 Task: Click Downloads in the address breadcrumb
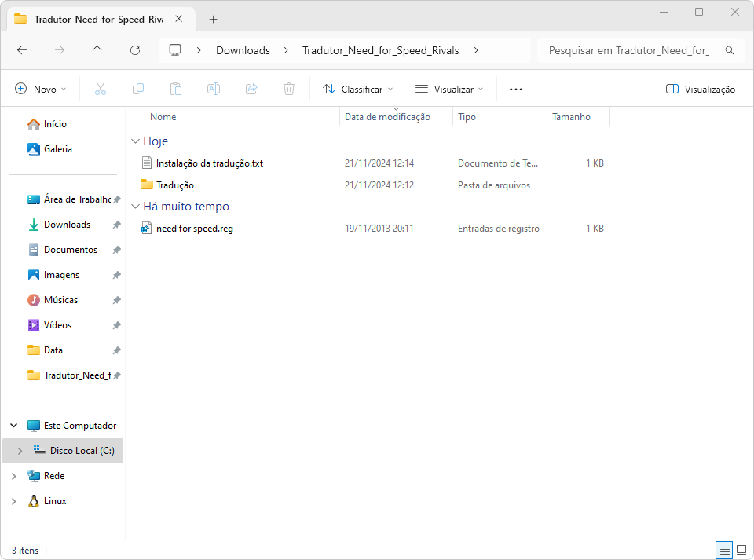[243, 50]
